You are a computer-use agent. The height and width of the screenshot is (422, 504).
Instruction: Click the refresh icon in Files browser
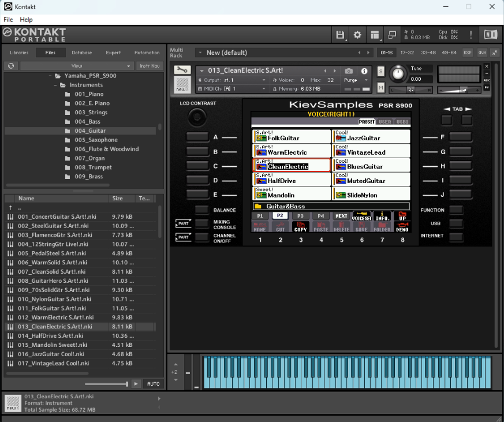tap(11, 66)
